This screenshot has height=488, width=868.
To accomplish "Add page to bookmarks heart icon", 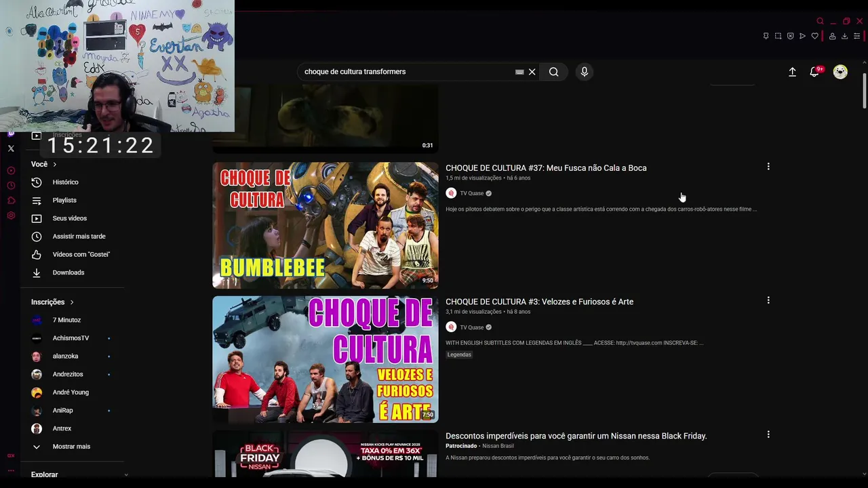I will pyautogui.click(x=814, y=36).
